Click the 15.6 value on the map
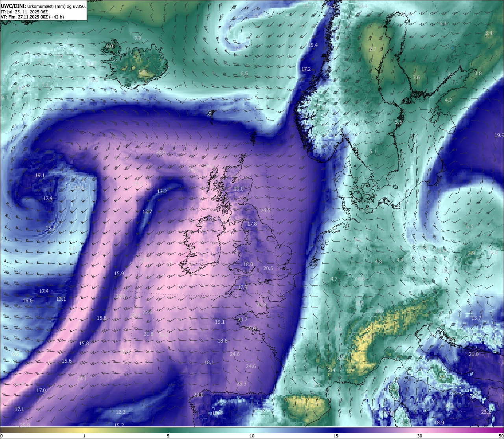 click(67, 361)
